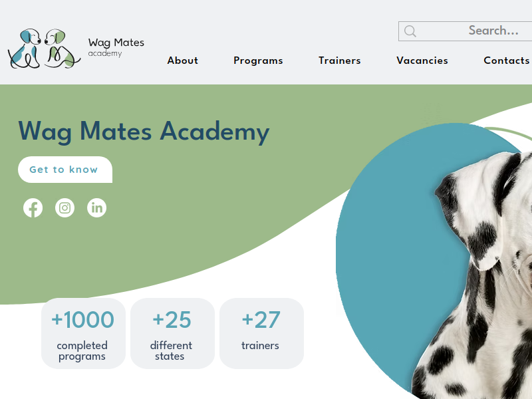Click the Wag Mates Academy heading

144,132
